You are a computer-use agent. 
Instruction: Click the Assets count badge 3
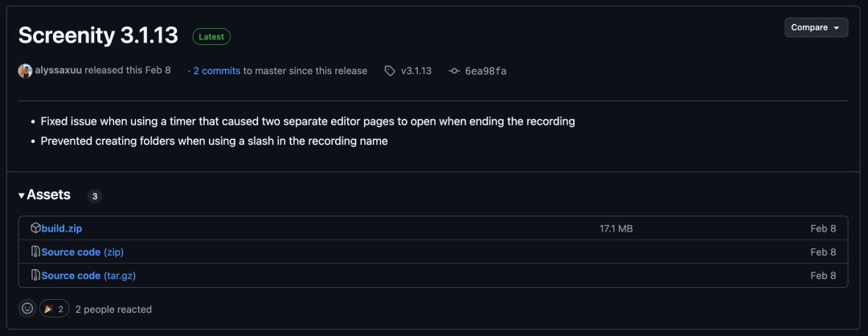95,196
